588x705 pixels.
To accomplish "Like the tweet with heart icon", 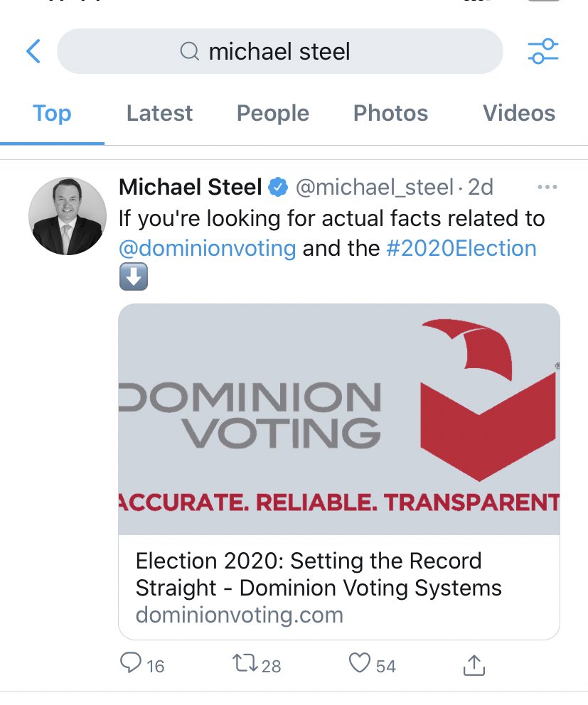I will click(360, 664).
